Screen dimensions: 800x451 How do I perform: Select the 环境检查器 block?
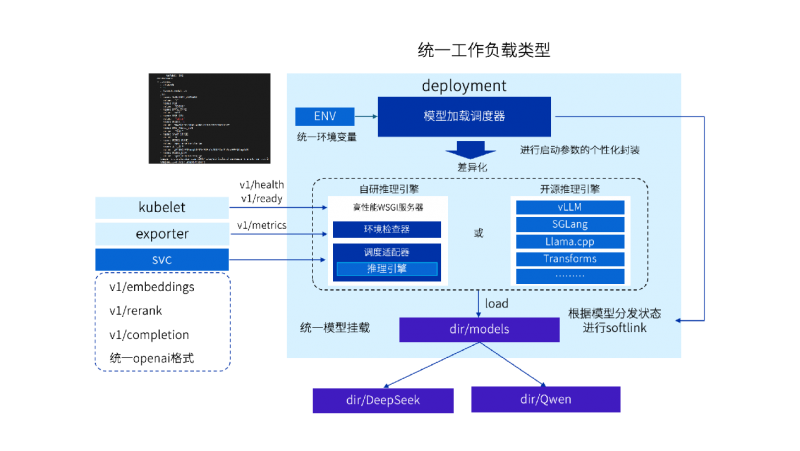pos(387,229)
